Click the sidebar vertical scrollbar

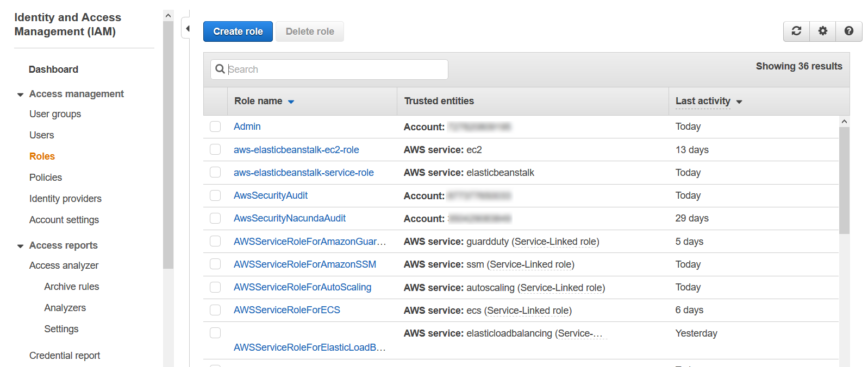[x=168, y=144]
